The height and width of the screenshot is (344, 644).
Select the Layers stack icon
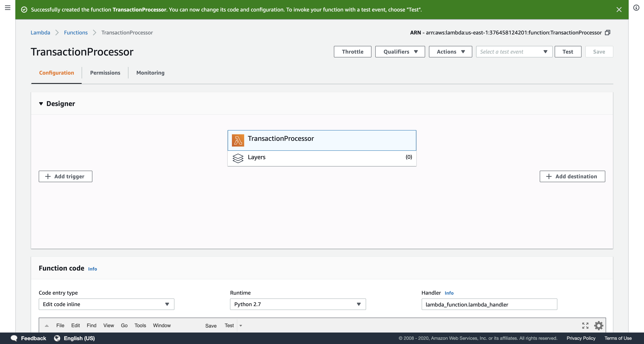[238, 158]
